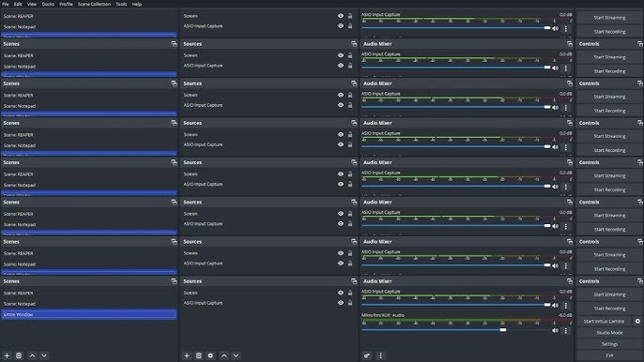Hide Screen source in the bottommost Sources list
This screenshot has width=644, height=362.
point(341,293)
